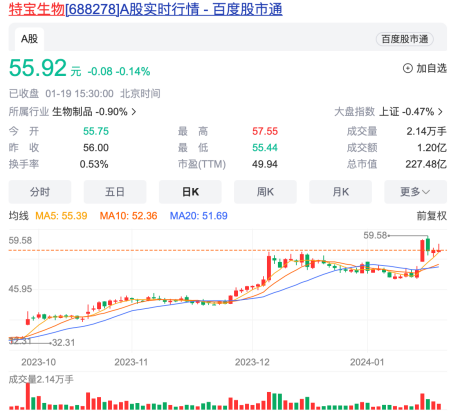Screen dimensions: 459x413
Task: Open the 更多 dropdown
Action: (416, 192)
